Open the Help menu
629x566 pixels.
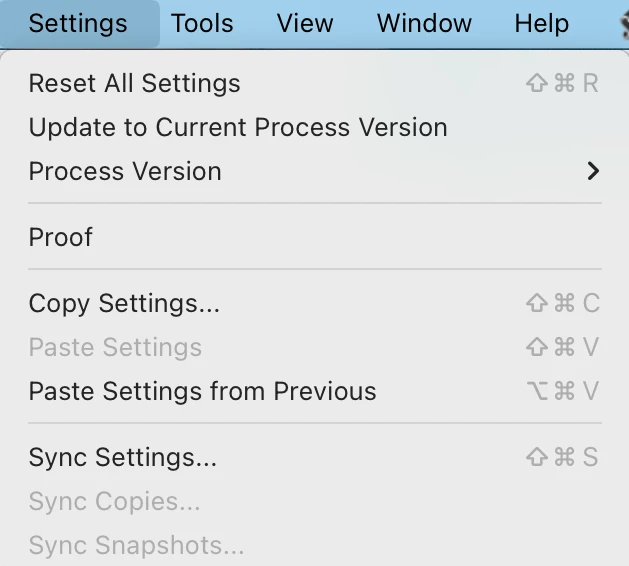coord(541,23)
